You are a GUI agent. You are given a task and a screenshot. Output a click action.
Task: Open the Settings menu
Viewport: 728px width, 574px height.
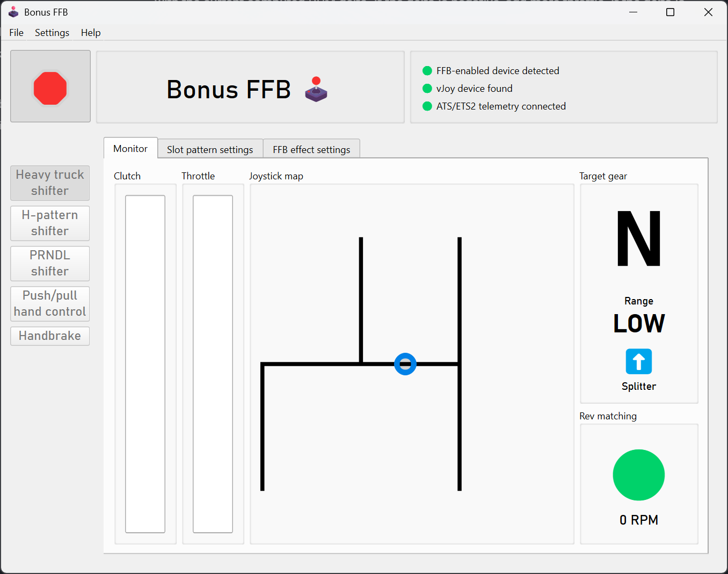pos(52,33)
